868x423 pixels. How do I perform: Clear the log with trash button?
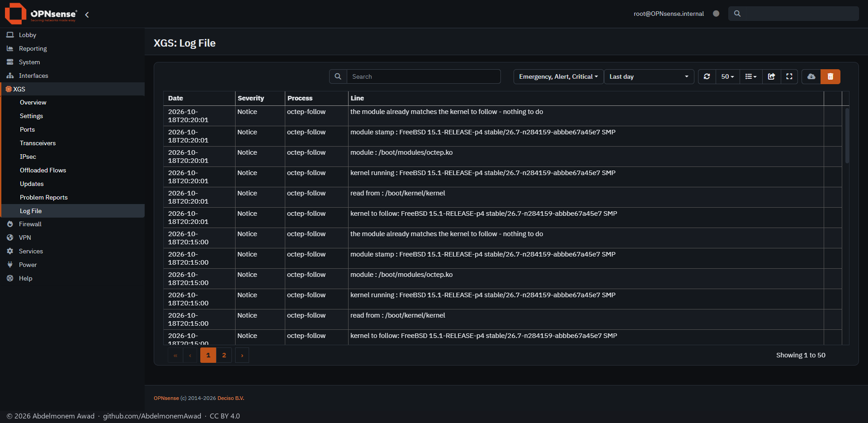[830, 76]
